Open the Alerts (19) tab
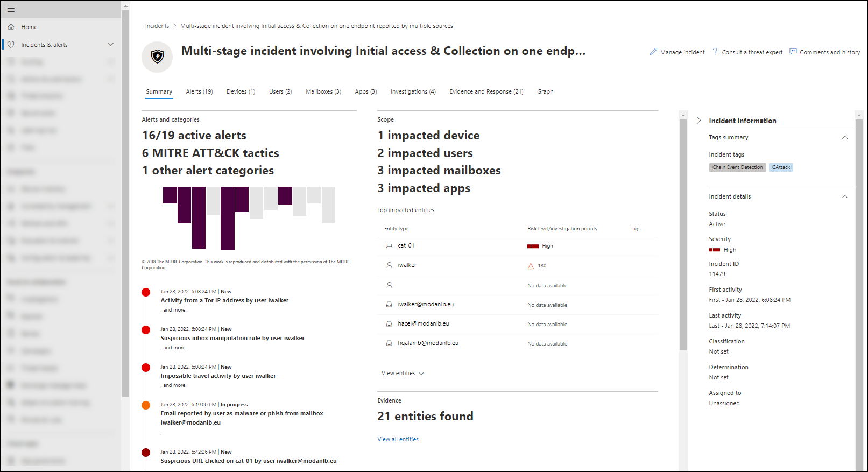This screenshot has width=868, height=472. (x=199, y=92)
